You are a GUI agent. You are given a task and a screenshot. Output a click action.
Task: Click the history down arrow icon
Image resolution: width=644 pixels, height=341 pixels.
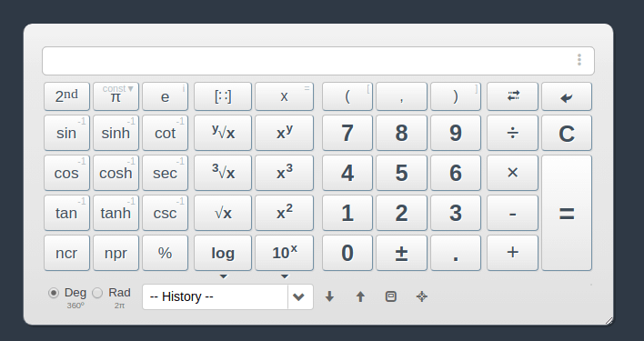pyautogui.click(x=329, y=296)
